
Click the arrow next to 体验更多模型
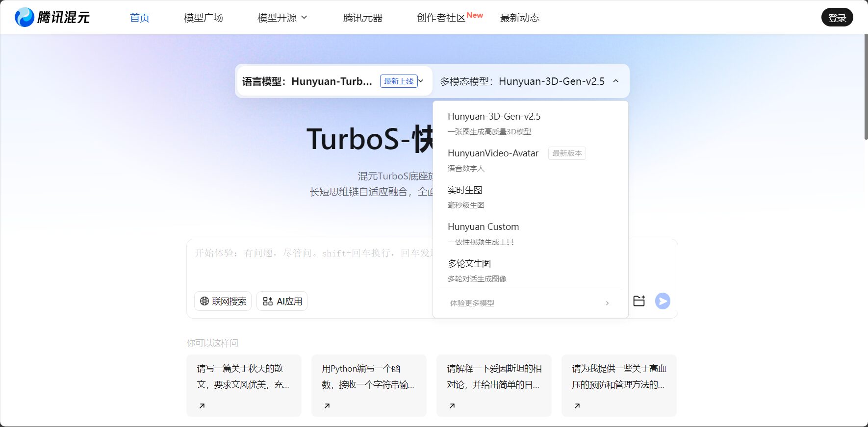[607, 303]
